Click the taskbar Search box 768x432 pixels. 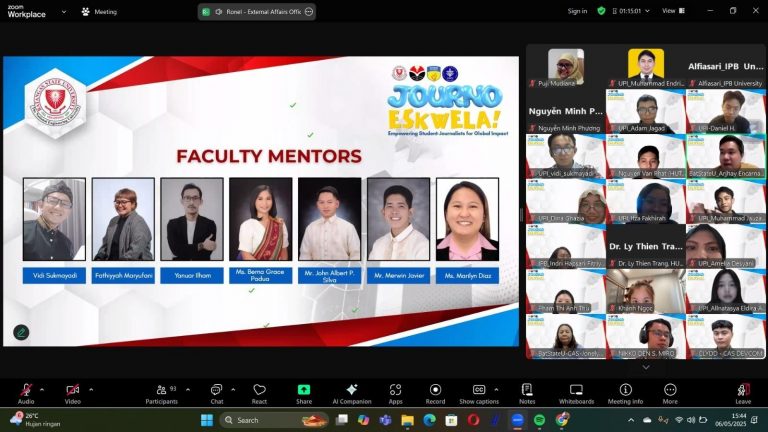coord(273,420)
